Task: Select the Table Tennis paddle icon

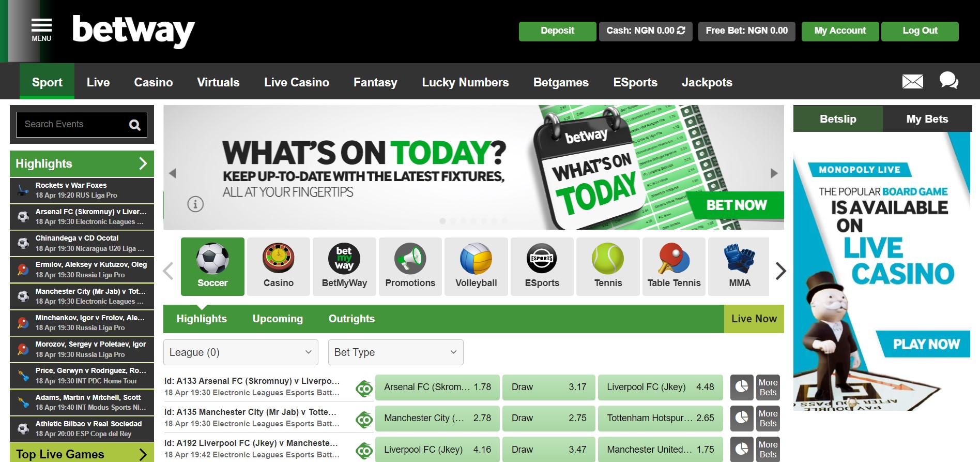Action: click(x=674, y=266)
